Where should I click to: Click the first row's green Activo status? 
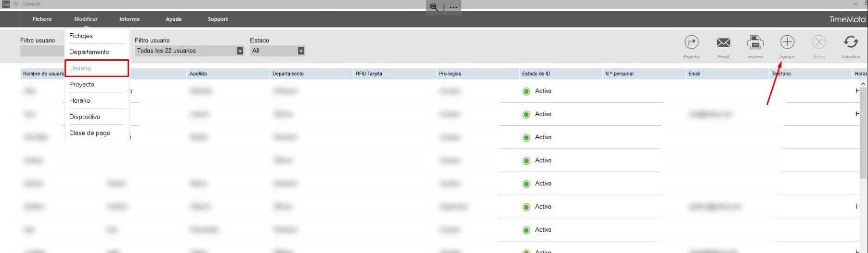coord(537,91)
